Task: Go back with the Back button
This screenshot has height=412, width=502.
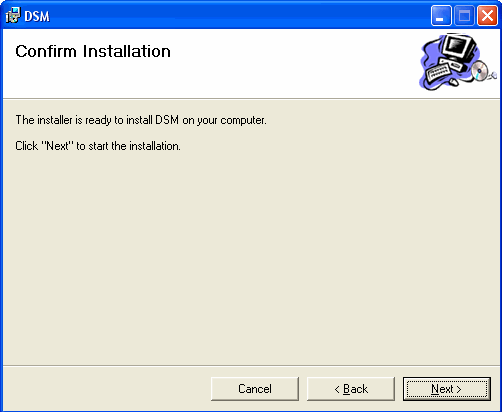Action: (351, 389)
